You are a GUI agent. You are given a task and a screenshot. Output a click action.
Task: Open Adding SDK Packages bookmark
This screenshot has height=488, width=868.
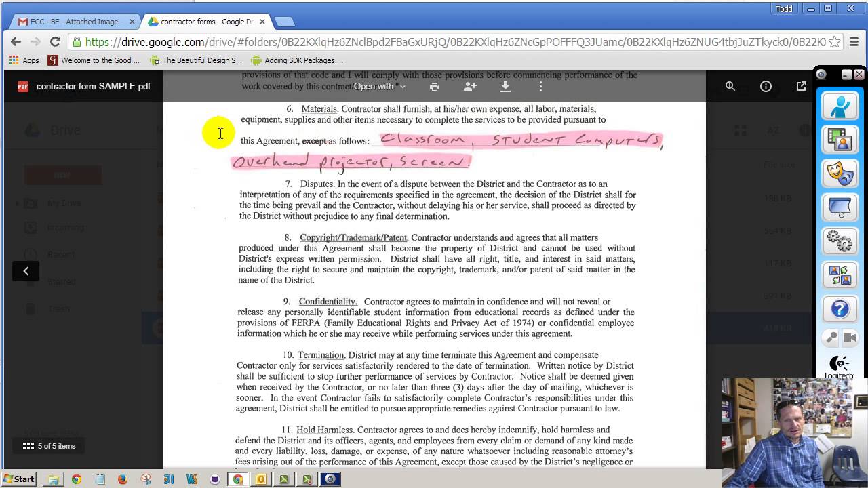coord(297,60)
